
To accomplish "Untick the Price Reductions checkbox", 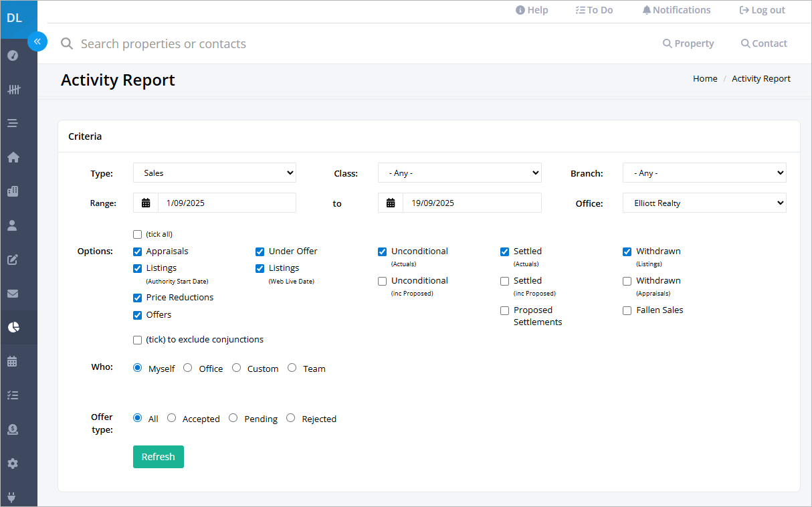I will point(137,298).
